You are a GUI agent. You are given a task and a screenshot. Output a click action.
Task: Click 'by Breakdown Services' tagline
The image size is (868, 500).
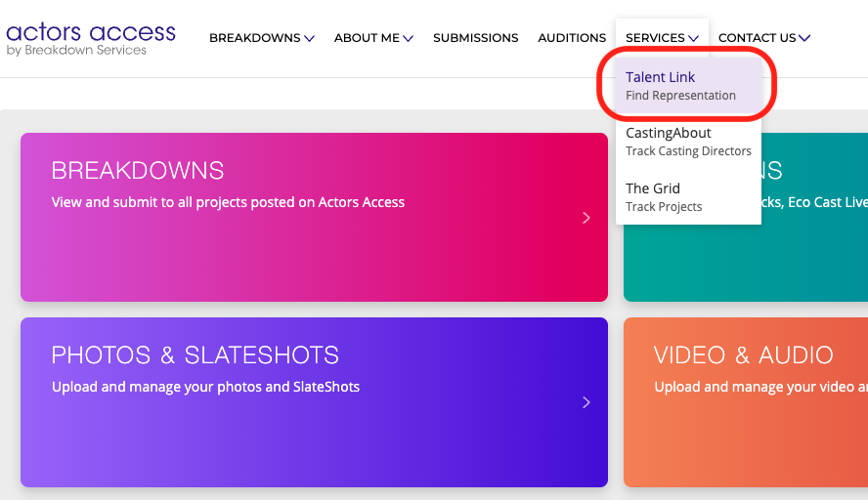click(x=76, y=50)
